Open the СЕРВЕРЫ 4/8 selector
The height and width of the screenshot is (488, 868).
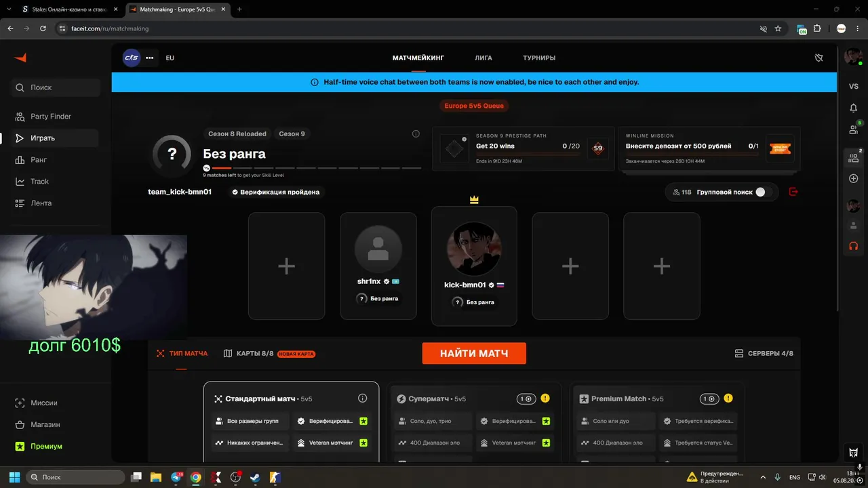[x=764, y=354]
